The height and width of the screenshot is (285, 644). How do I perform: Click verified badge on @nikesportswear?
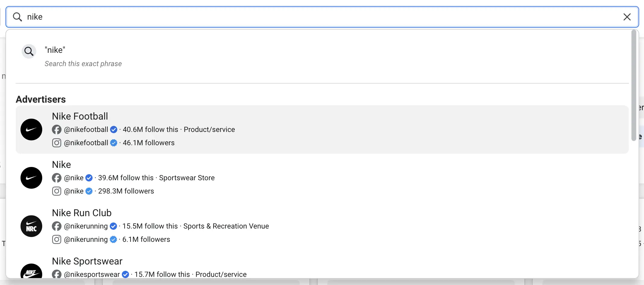tap(125, 274)
